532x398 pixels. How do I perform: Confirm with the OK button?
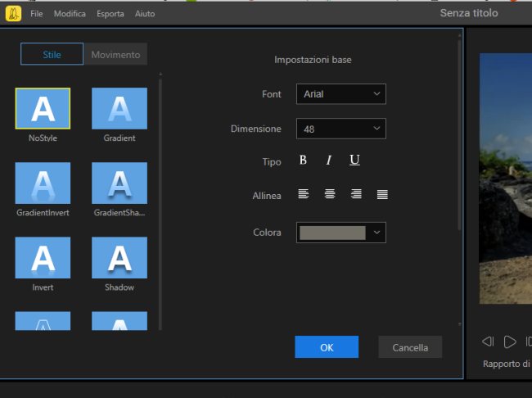327,347
